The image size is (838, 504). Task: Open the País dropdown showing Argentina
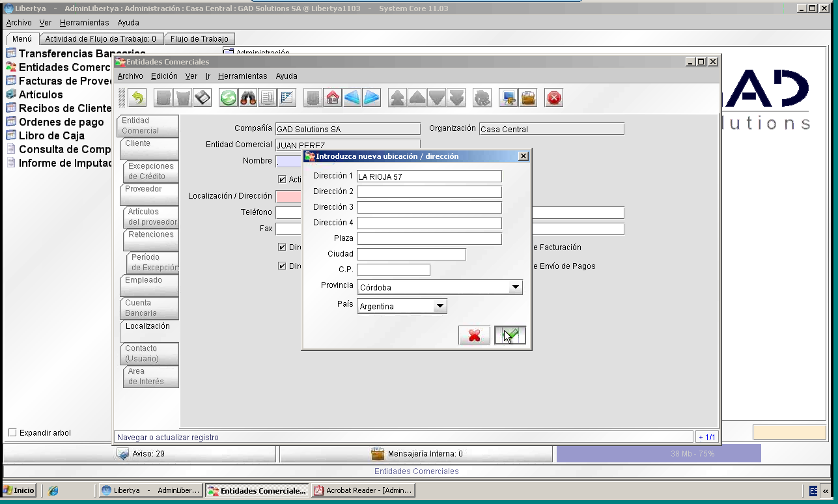click(x=402, y=306)
